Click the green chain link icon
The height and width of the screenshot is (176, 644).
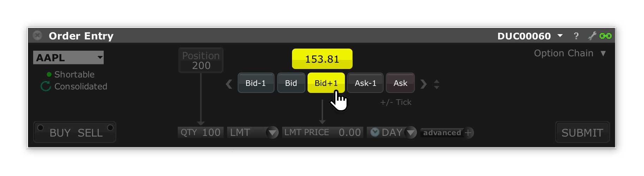click(606, 36)
